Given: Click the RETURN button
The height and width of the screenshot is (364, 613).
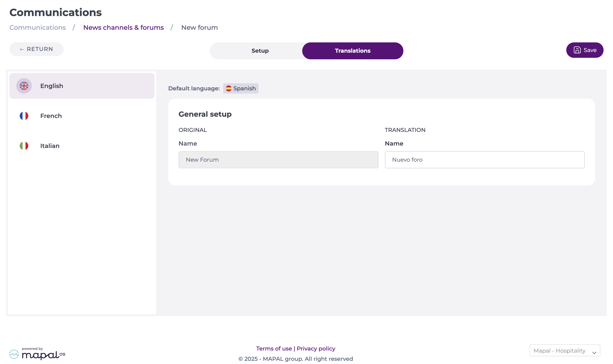Looking at the screenshot, I should pyautogui.click(x=36, y=49).
